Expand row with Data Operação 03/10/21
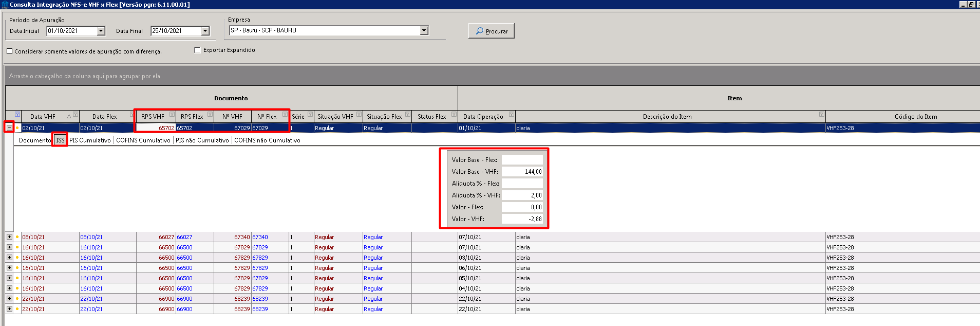 click(9, 258)
